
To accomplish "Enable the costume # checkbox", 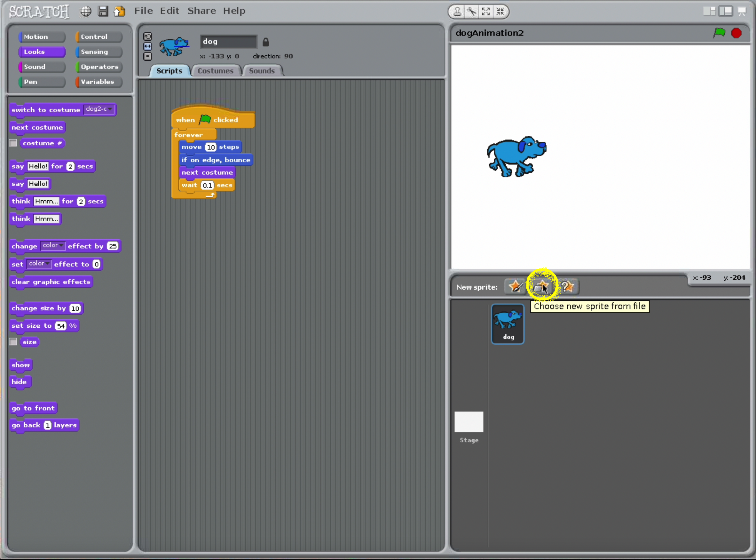I will pos(13,143).
